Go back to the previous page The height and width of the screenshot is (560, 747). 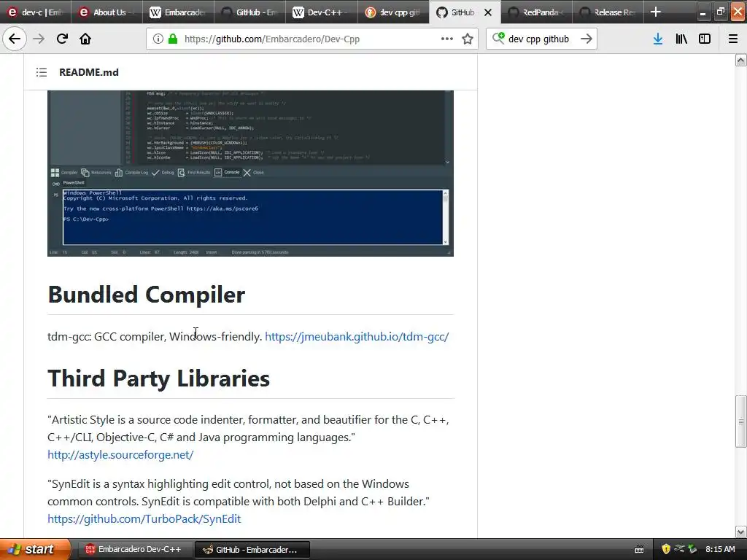pyautogui.click(x=15, y=39)
